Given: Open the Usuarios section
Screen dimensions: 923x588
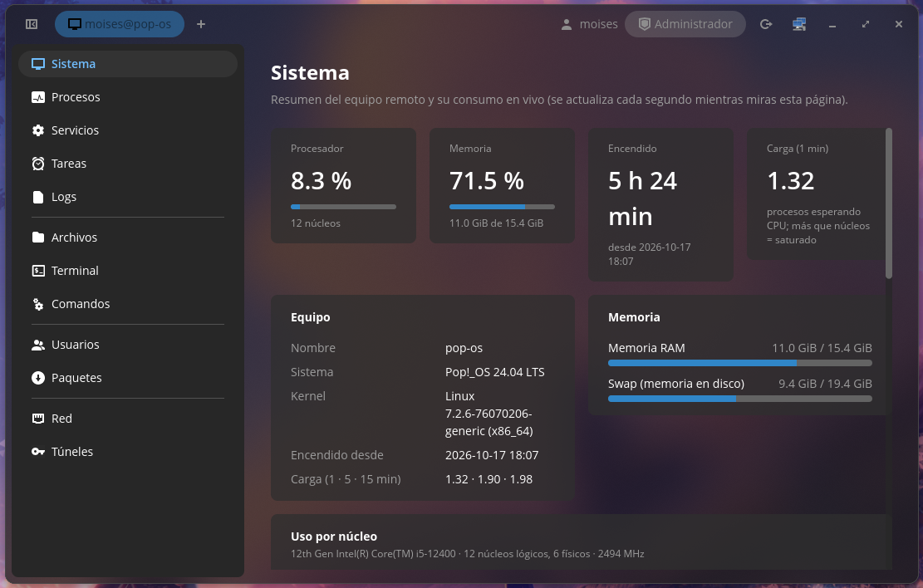Looking at the screenshot, I should (x=128, y=345).
